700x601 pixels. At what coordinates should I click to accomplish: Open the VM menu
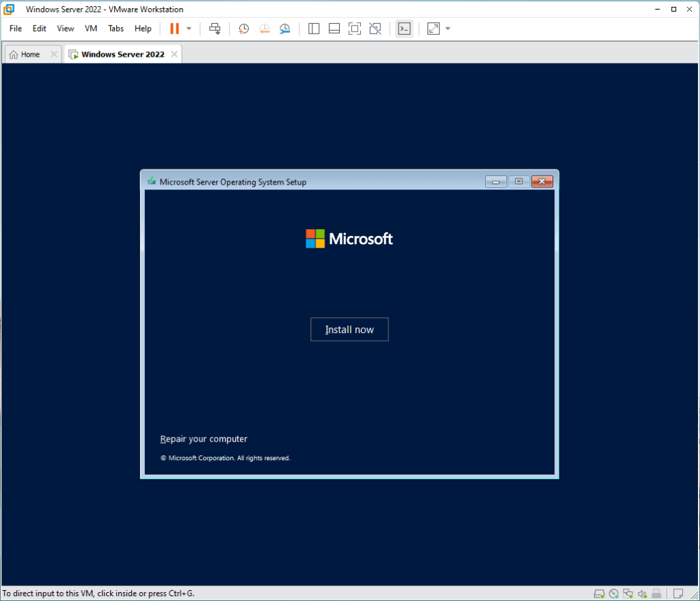(x=91, y=29)
